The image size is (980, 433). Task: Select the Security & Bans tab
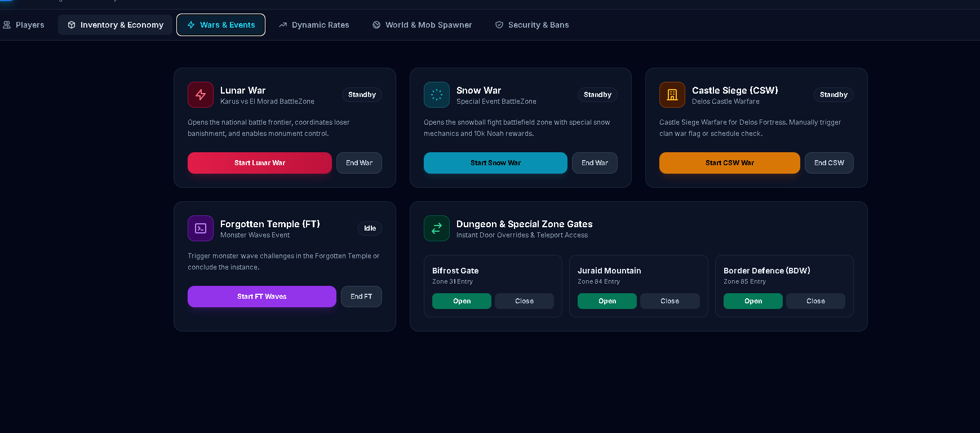point(532,25)
